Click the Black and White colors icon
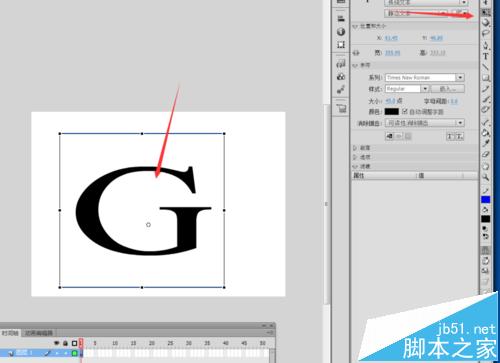 pyautogui.click(x=486, y=229)
